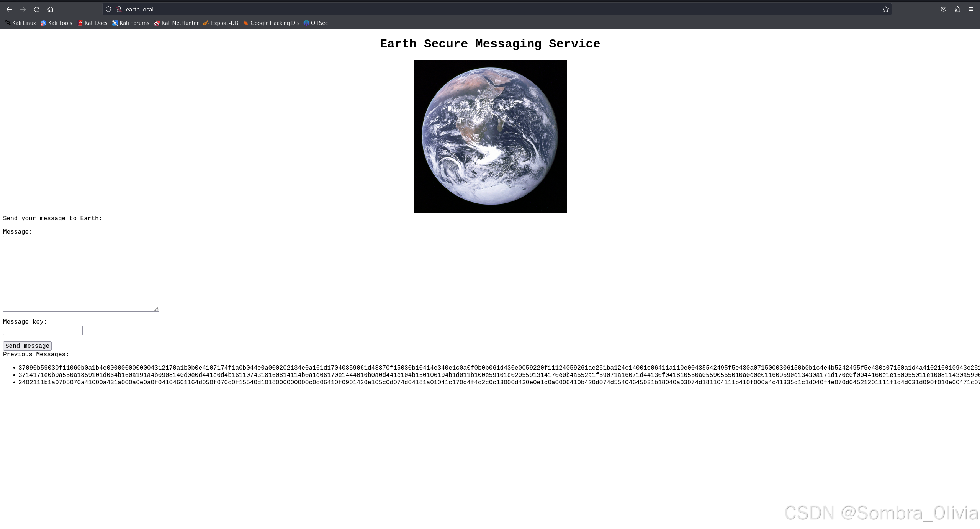
Task: Open the Kali Tools bookmark
Action: [x=56, y=23]
